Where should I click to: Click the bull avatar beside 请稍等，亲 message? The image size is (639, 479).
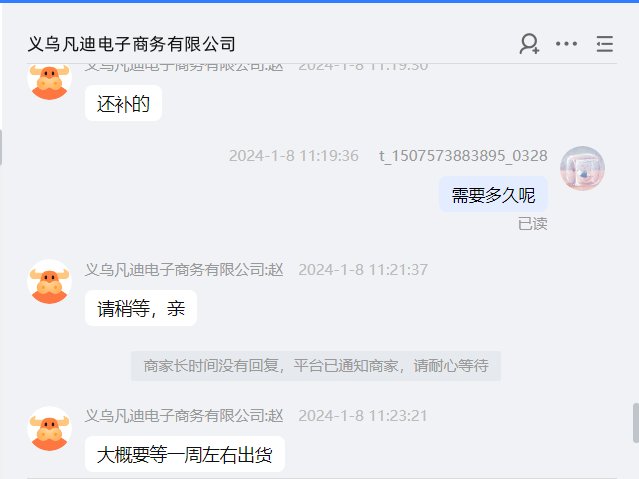49,282
